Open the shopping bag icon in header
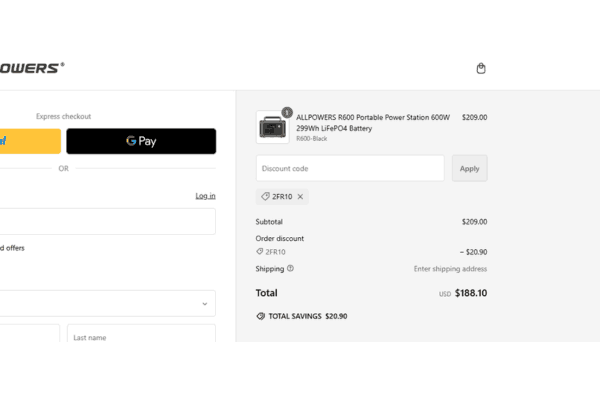This screenshot has width=600, height=400. pos(481,69)
